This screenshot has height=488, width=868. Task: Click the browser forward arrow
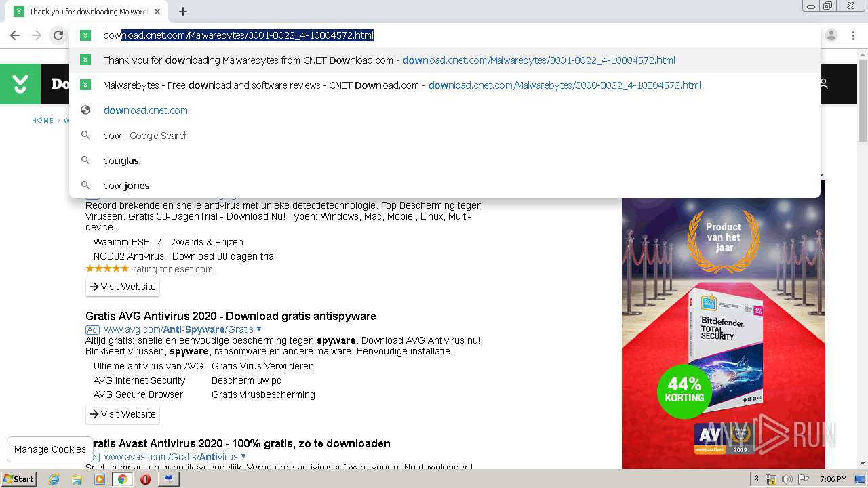[37, 35]
